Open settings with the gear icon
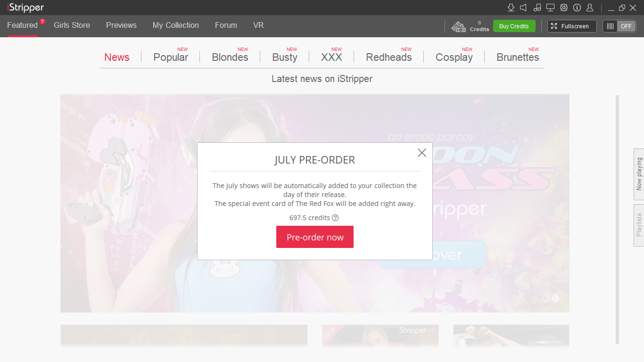Viewport: 644px width, 362px height. point(564,8)
